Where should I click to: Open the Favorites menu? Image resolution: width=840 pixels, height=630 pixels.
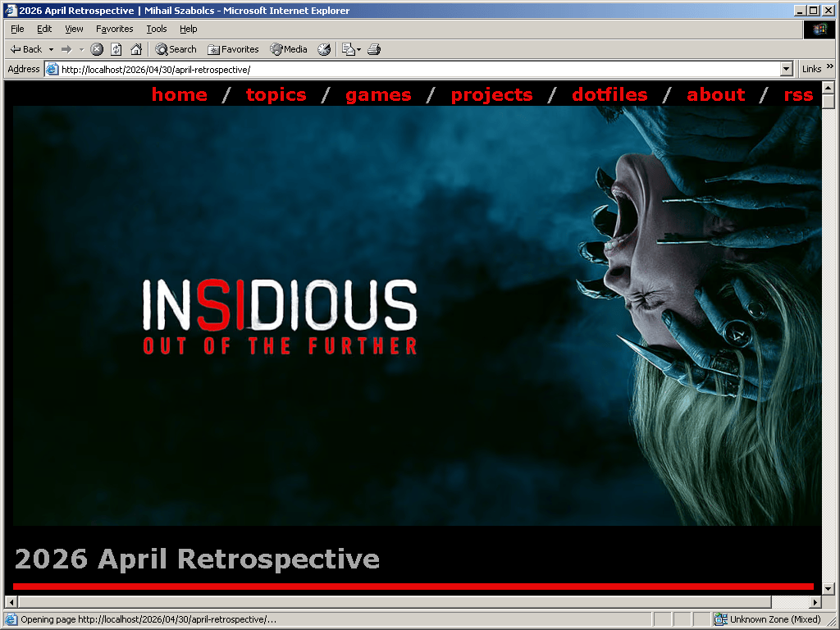point(114,29)
